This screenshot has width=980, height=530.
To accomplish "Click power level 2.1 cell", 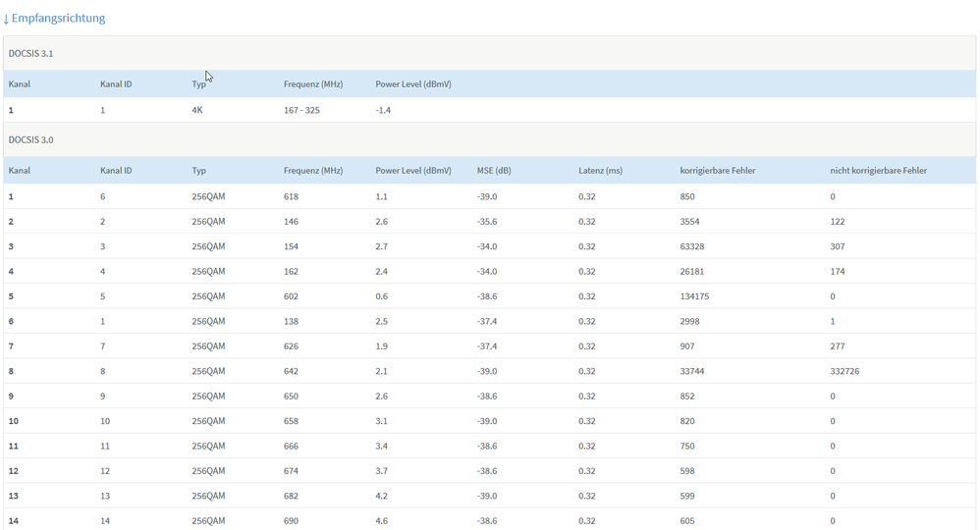I will (x=382, y=371).
